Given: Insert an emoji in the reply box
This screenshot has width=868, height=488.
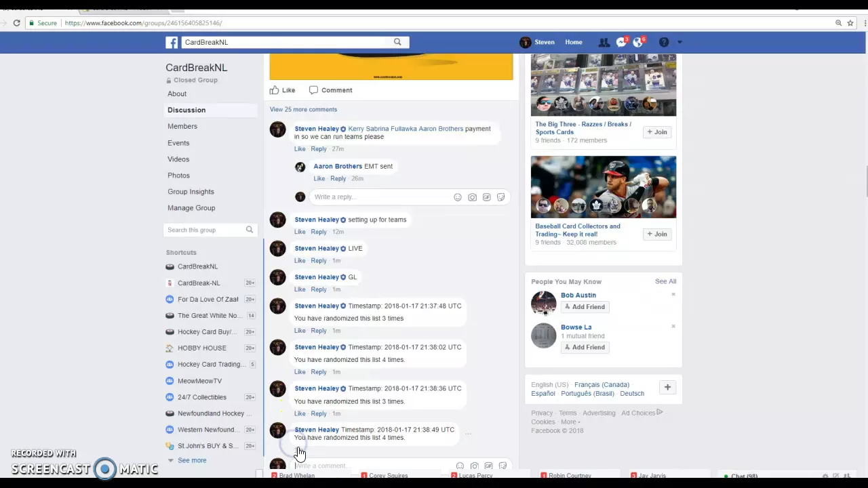Looking at the screenshot, I should (458, 197).
